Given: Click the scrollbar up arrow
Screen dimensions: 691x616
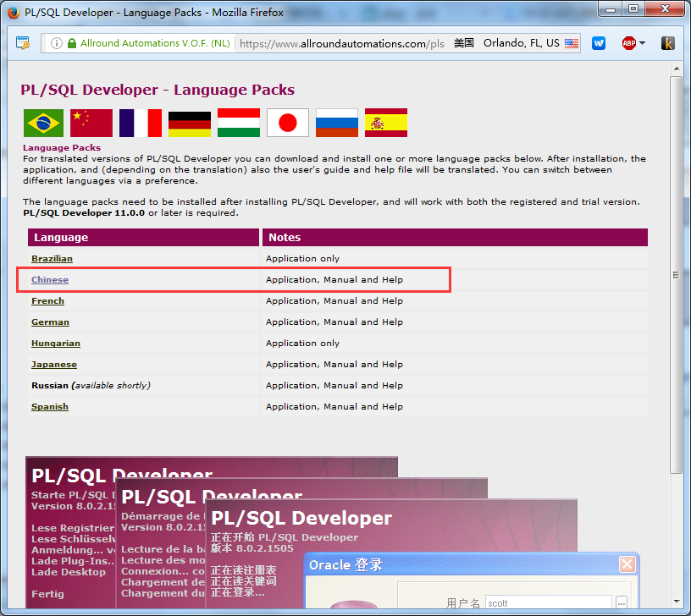Looking at the screenshot, I should click(676, 69).
